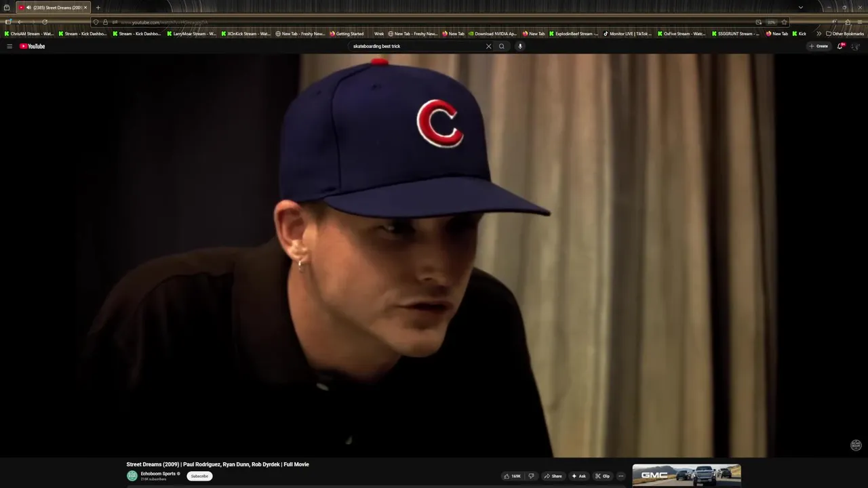Click the video player to pause playback

click(x=434, y=256)
